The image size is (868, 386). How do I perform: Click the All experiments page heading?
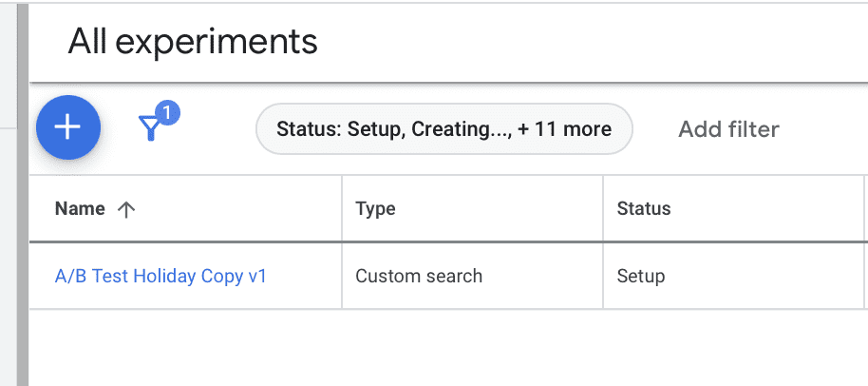193,42
